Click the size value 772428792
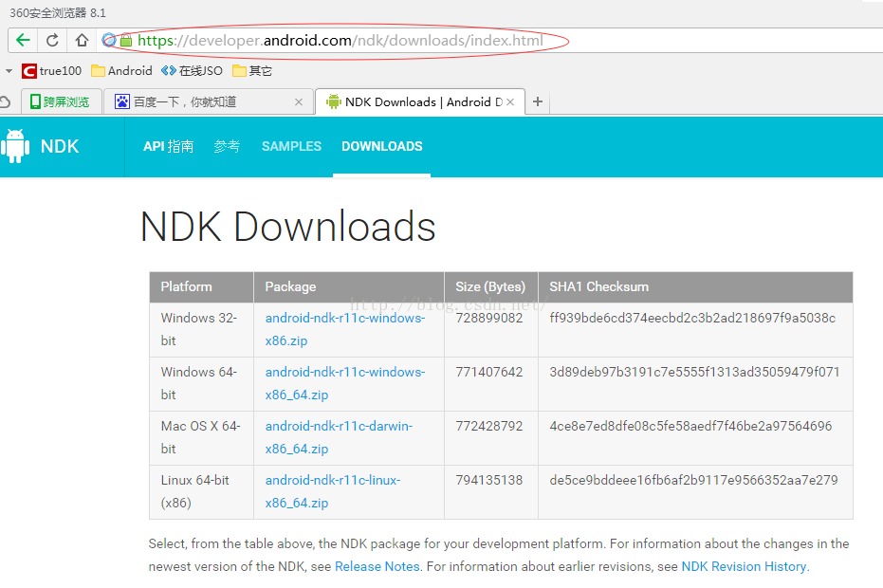Image resolution: width=883 pixels, height=588 pixels. pyautogui.click(x=489, y=427)
